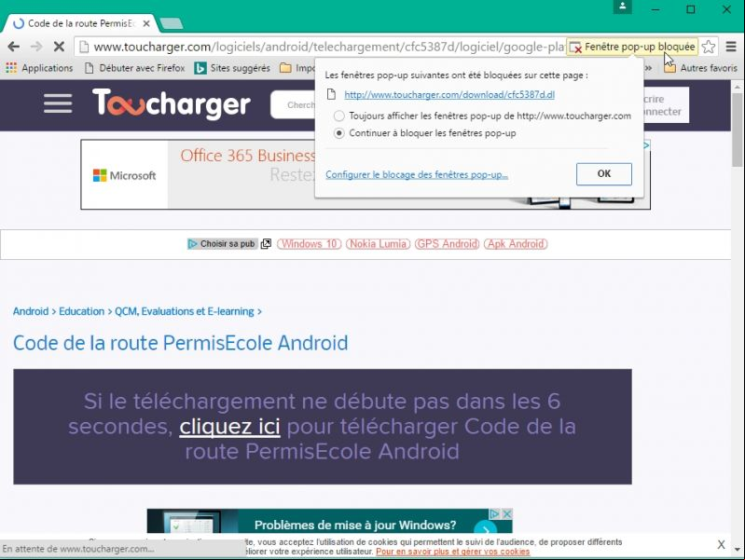Click the blue arrow on the Windows ad
Screen dimensions: 745x560
(x=486, y=528)
